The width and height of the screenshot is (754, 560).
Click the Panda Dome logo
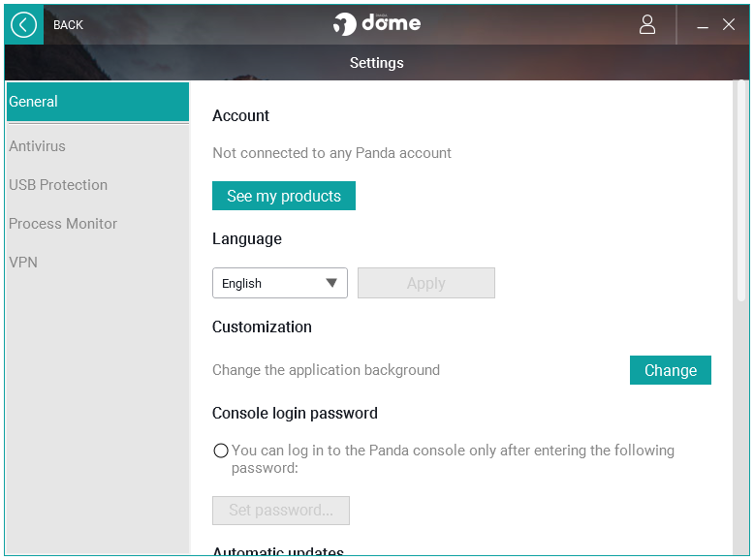point(377,23)
